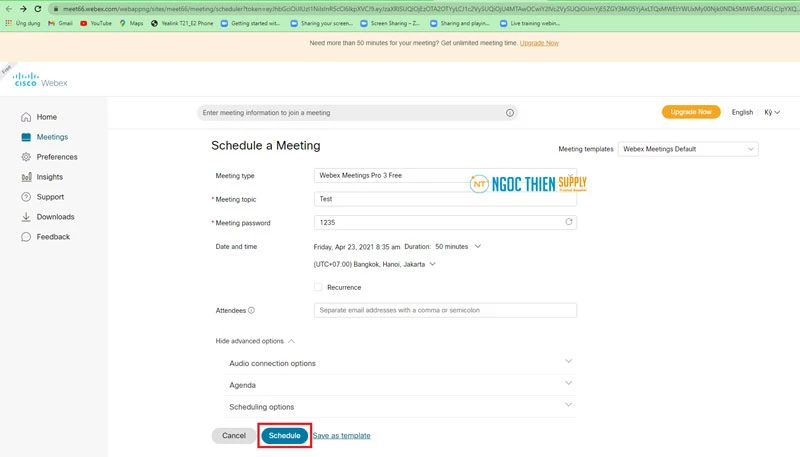This screenshot has height=457, width=800.
Task: Click the Enter meeting information search field
Action: coord(357,113)
